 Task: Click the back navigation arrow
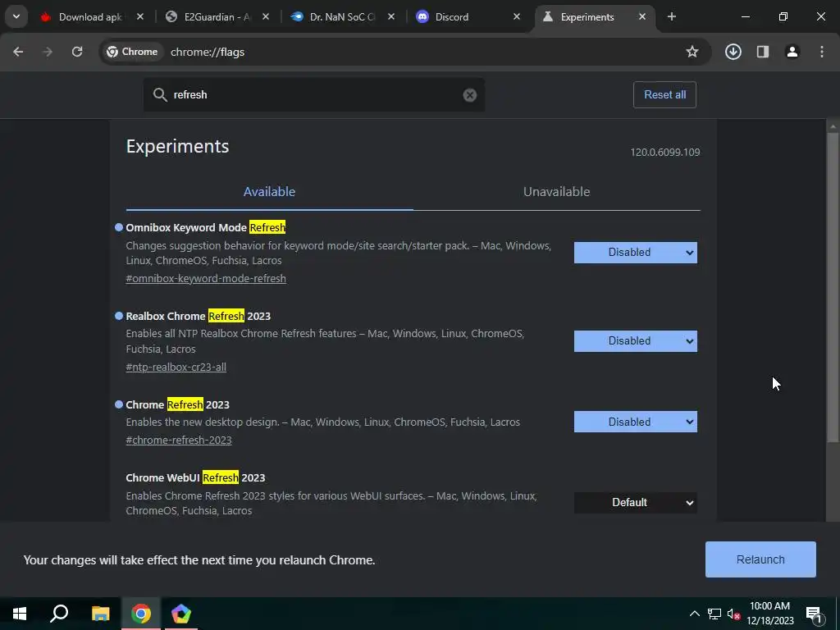click(18, 52)
